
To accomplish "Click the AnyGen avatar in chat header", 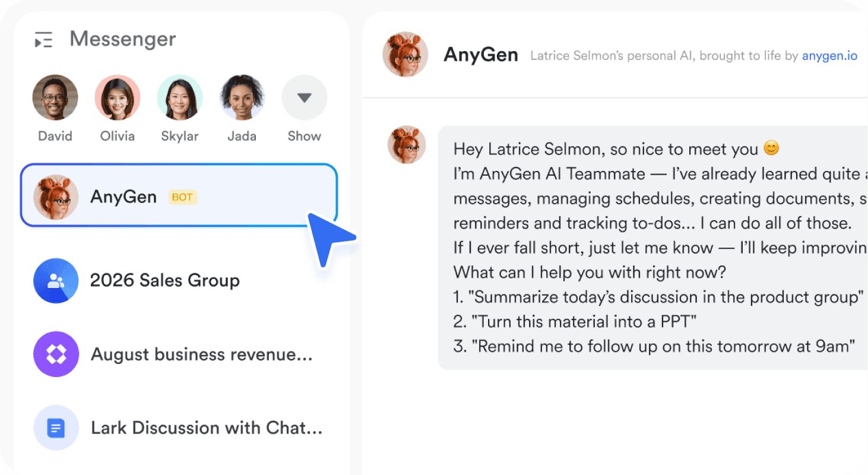I will 406,55.
